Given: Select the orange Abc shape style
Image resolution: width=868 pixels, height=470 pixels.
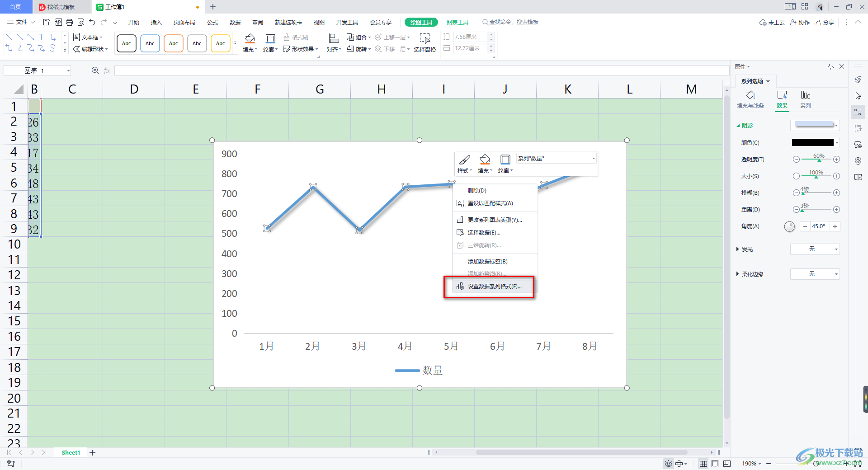Looking at the screenshot, I should (174, 43).
